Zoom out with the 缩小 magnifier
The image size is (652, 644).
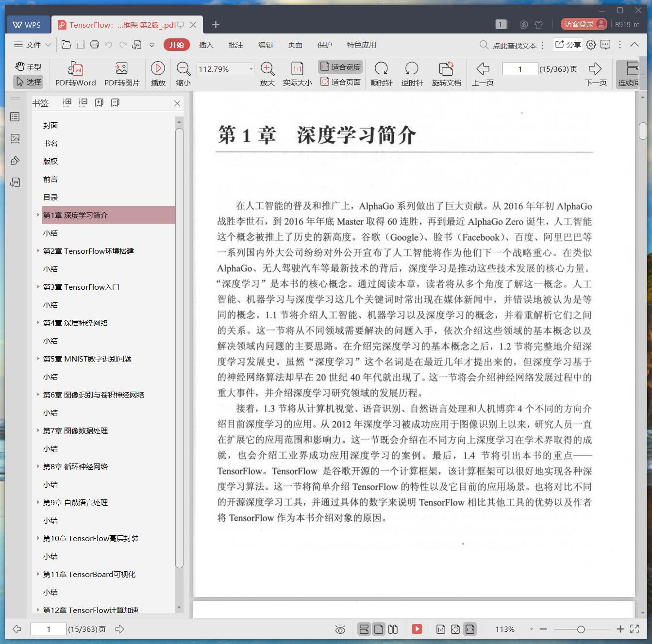pyautogui.click(x=183, y=74)
